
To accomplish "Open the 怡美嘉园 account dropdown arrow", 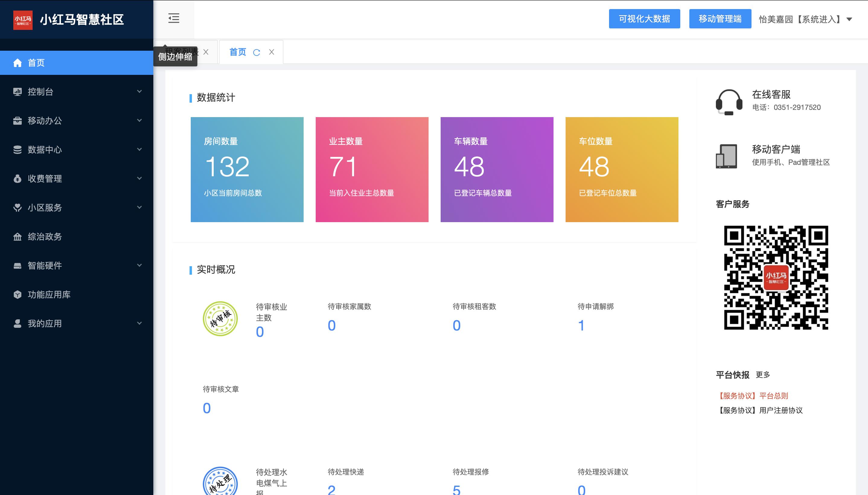I will click(849, 19).
